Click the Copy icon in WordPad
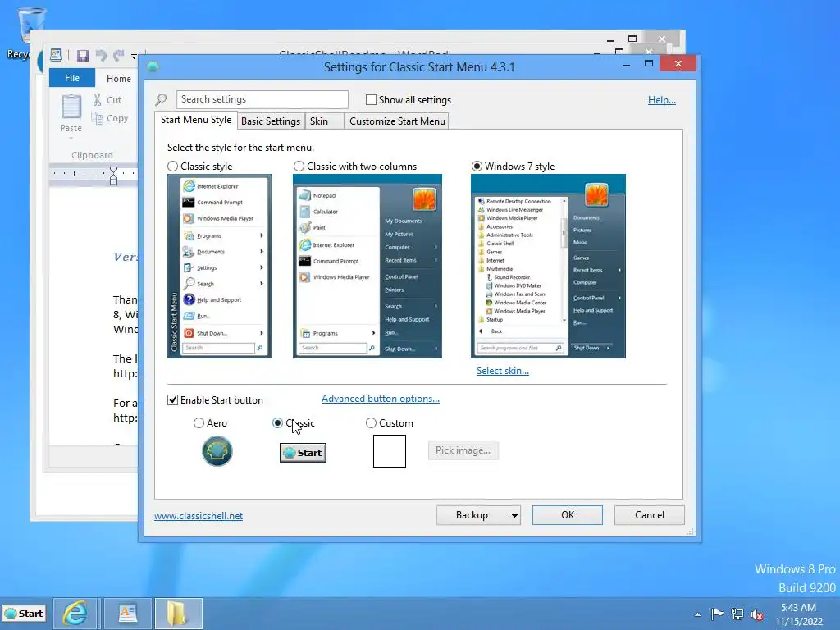This screenshot has height=630, width=840. click(x=97, y=118)
